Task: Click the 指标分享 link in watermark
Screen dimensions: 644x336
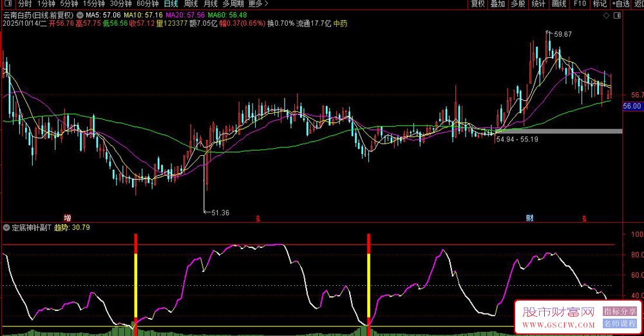Action: (x=619, y=312)
